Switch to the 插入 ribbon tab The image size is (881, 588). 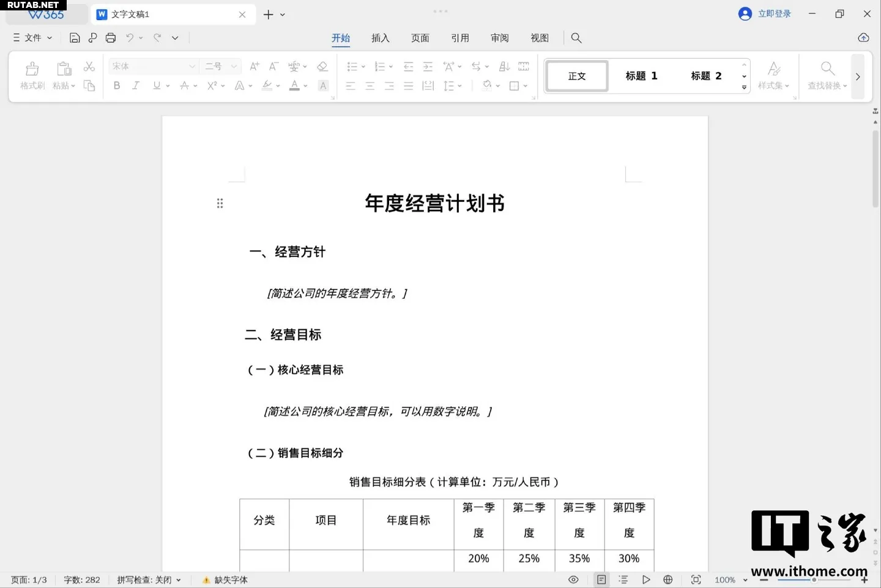[x=380, y=38]
